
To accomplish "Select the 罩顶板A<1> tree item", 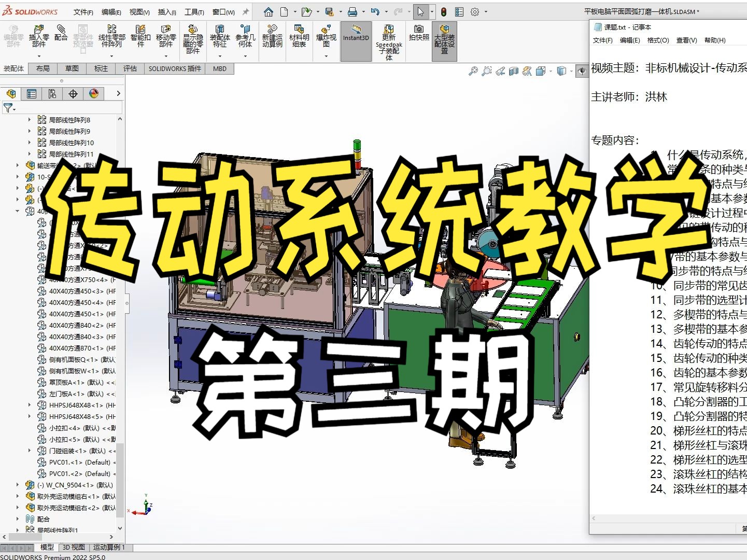I will (77, 382).
